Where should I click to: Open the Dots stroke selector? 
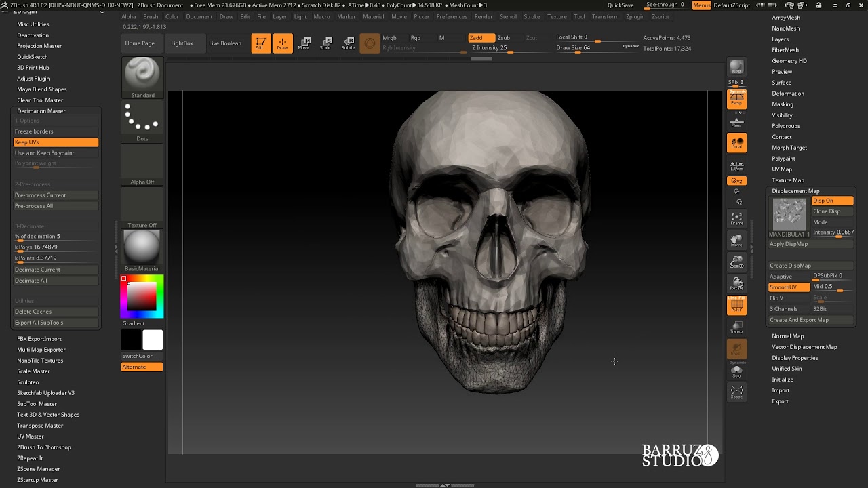point(142,121)
